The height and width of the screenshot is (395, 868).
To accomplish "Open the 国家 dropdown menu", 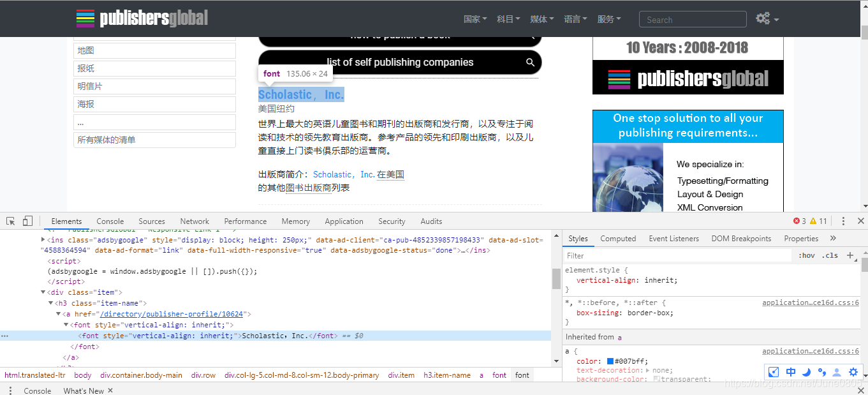I will click(475, 19).
